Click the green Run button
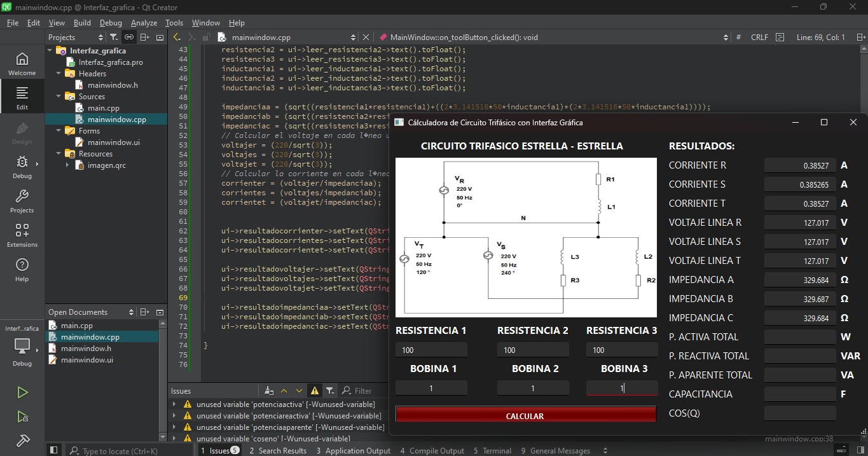The image size is (868, 456). [x=22, y=392]
